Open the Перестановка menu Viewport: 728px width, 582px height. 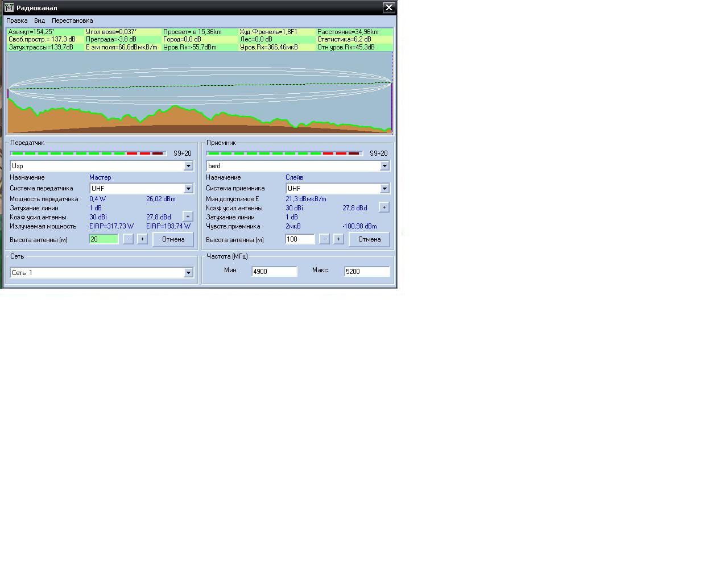coord(72,20)
